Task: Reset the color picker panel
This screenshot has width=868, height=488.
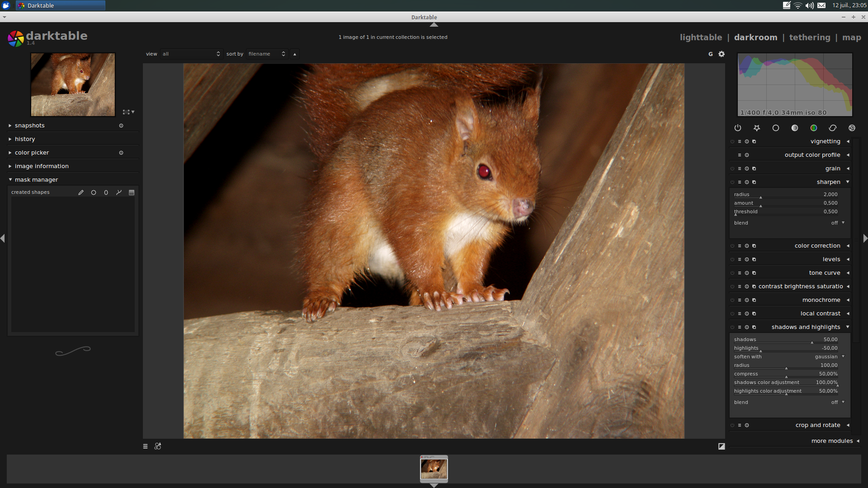Action: coord(121,153)
